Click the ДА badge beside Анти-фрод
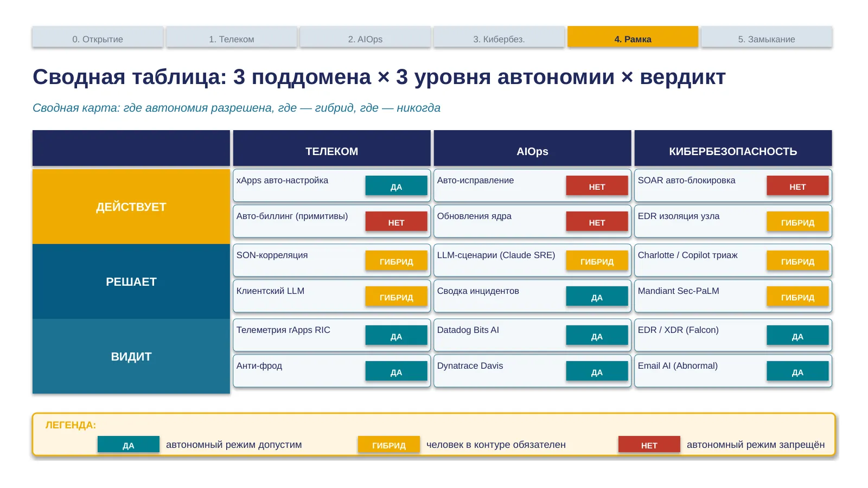Screen dimensions: 868x488 click(397, 371)
